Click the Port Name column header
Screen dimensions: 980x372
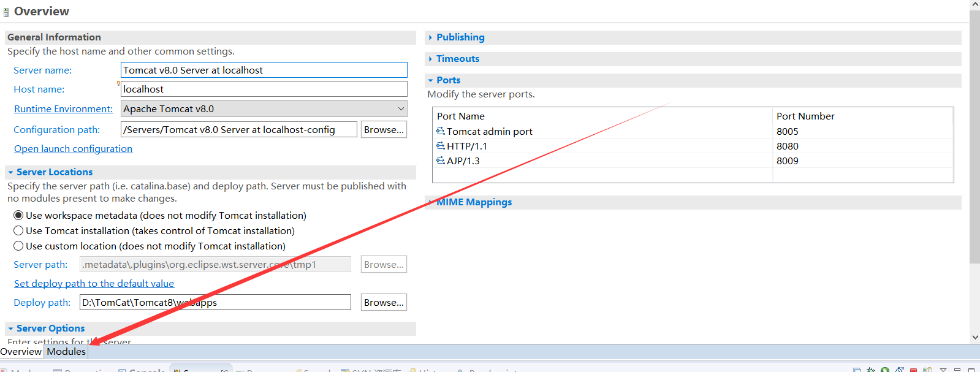pos(461,116)
